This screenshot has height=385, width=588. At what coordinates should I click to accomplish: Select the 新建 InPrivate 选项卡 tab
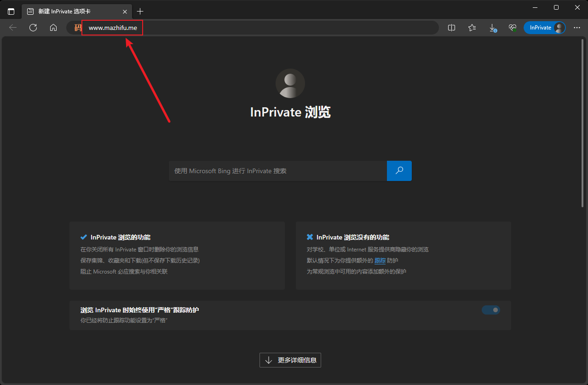[74, 12]
